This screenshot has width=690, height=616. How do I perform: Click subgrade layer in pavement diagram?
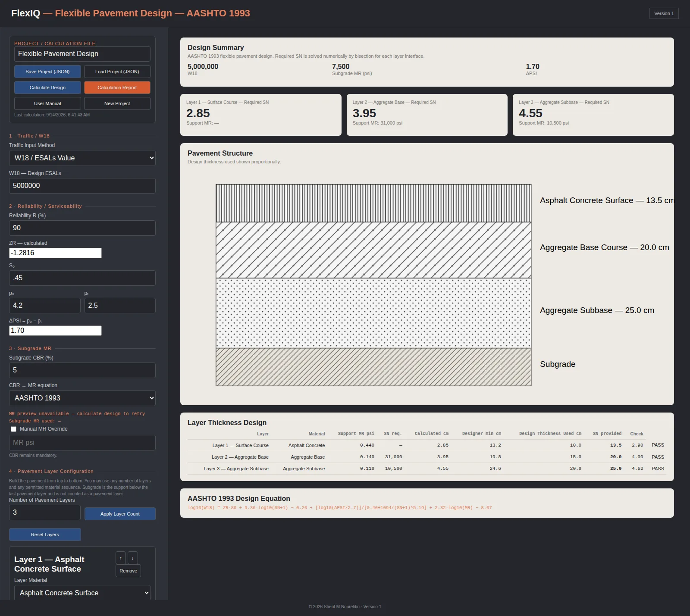[373, 367]
